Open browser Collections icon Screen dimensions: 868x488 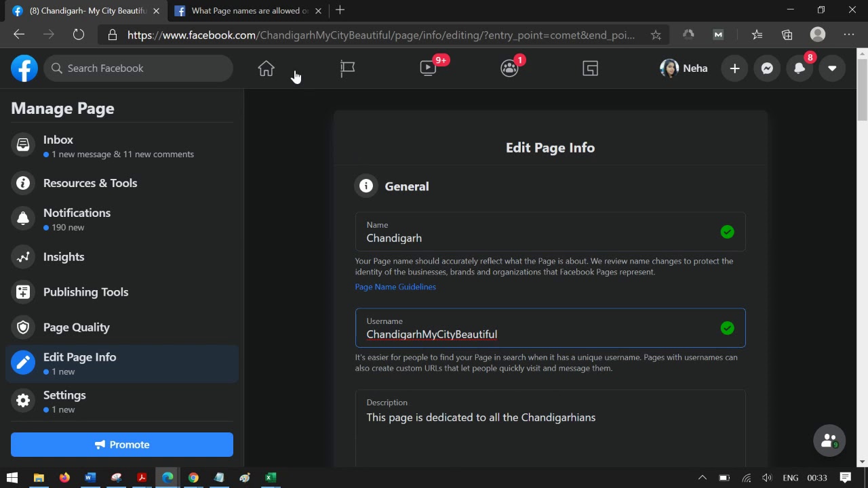(787, 35)
